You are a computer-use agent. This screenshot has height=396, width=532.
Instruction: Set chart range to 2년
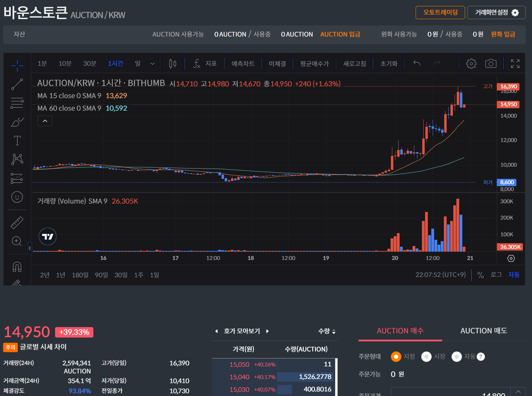(x=45, y=275)
